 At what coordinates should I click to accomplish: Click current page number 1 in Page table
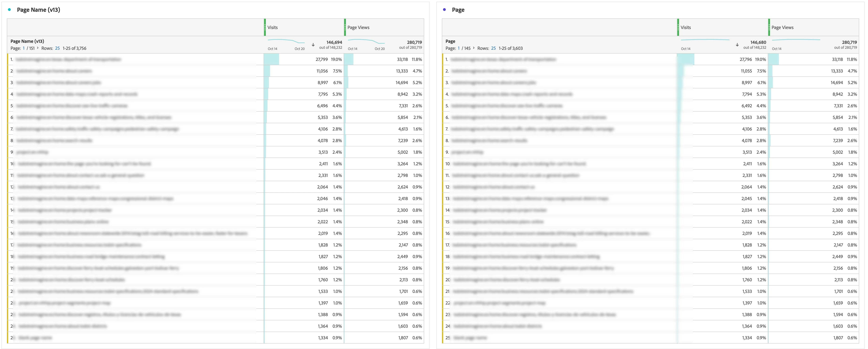click(459, 48)
